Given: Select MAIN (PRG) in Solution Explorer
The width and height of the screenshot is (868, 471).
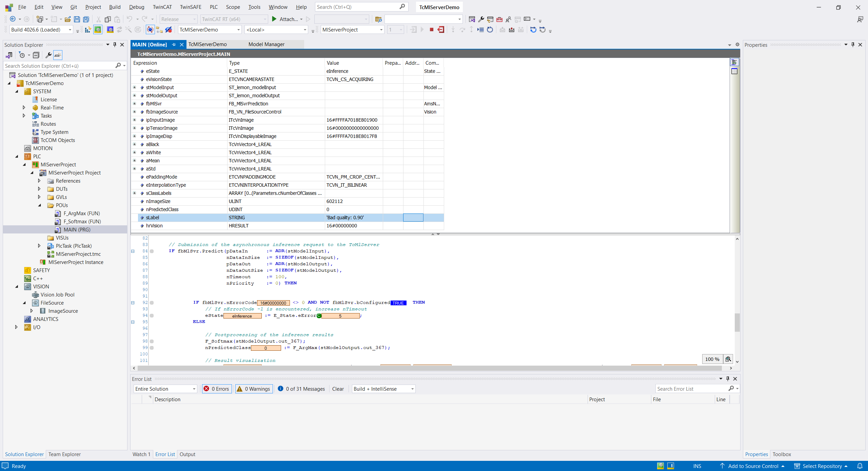Looking at the screenshot, I should click(77, 229).
